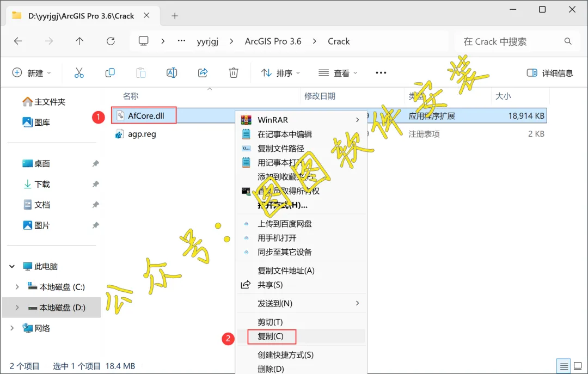Unpin 桌面 using its pin icon

point(96,163)
